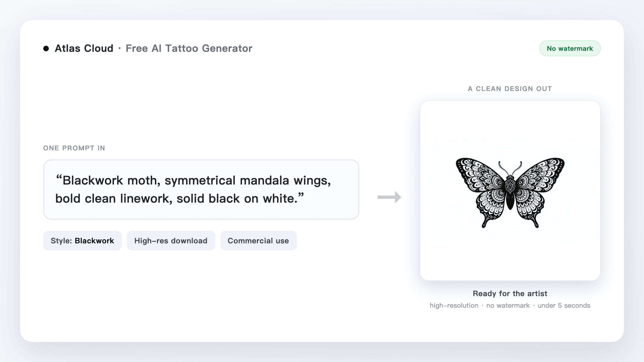
Task: Click the high-resolution caption text
Action: [454, 305]
